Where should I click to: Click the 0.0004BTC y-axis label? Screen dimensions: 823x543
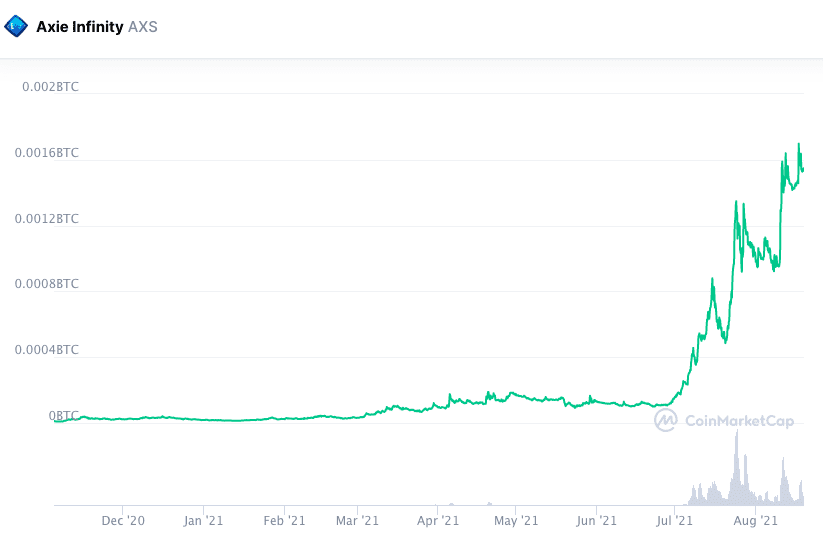pos(47,350)
